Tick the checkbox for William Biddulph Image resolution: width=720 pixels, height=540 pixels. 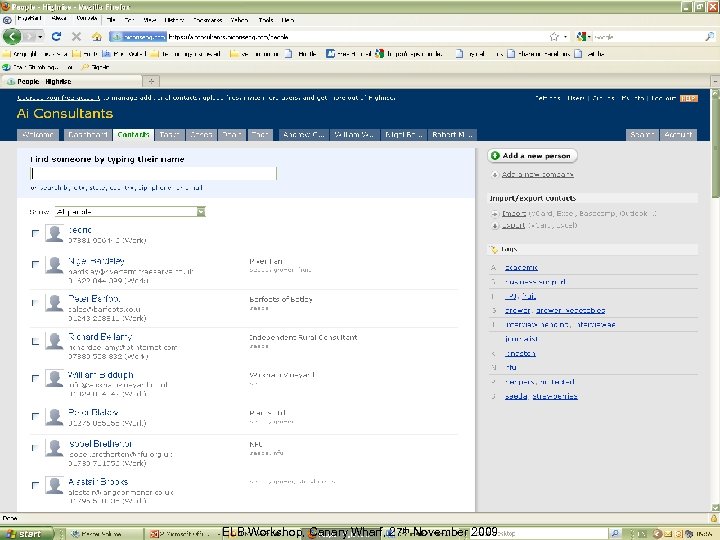pyautogui.click(x=35, y=378)
